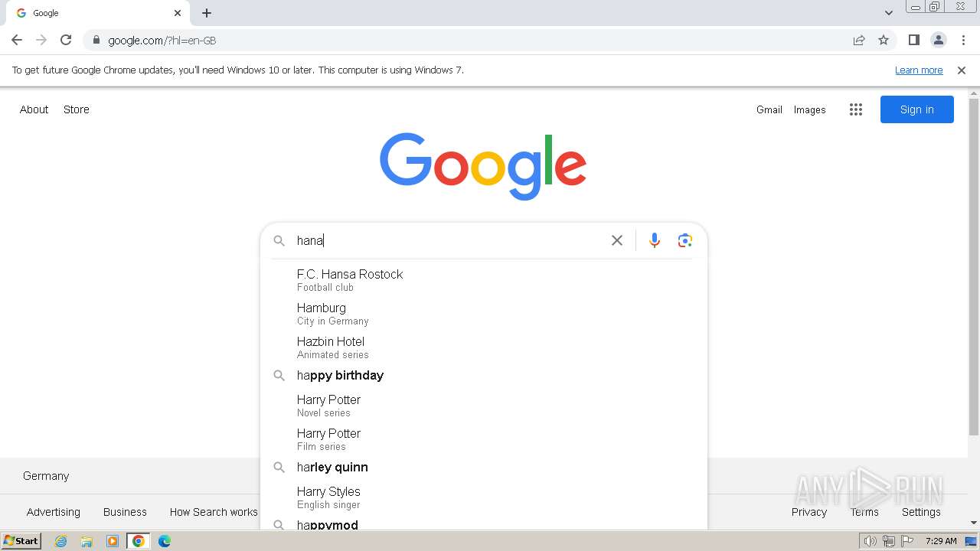This screenshot has width=980, height=551.
Task: Choose the Hamburg suggestion
Action: click(484, 314)
